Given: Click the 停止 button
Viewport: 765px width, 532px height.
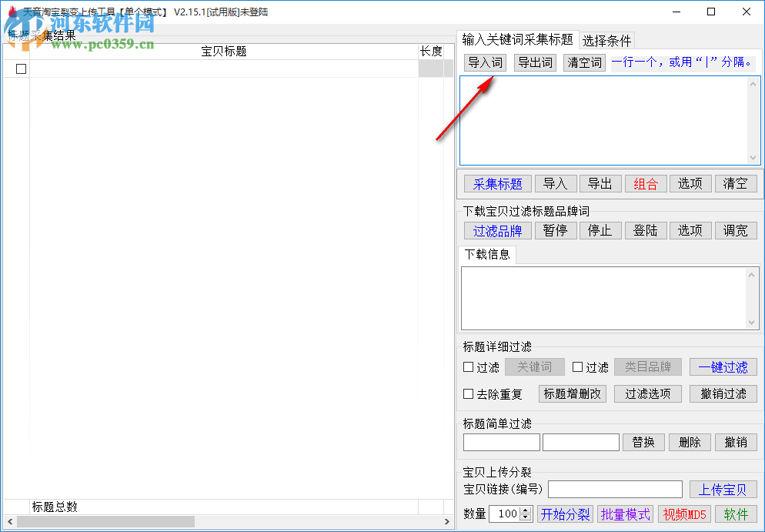Looking at the screenshot, I should click(x=600, y=230).
